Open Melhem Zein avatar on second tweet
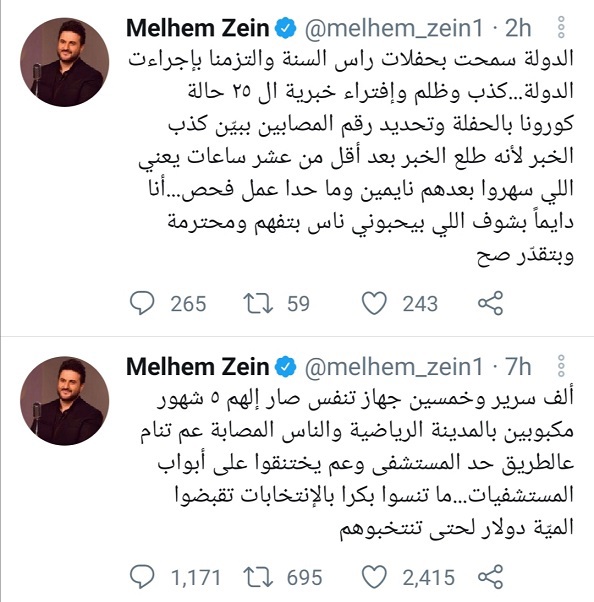 tap(65, 401)
